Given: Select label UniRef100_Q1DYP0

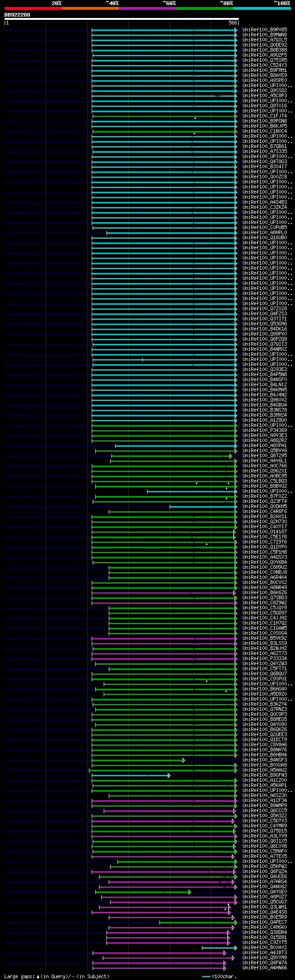Looking at the screenshot, I should [265, 547].
